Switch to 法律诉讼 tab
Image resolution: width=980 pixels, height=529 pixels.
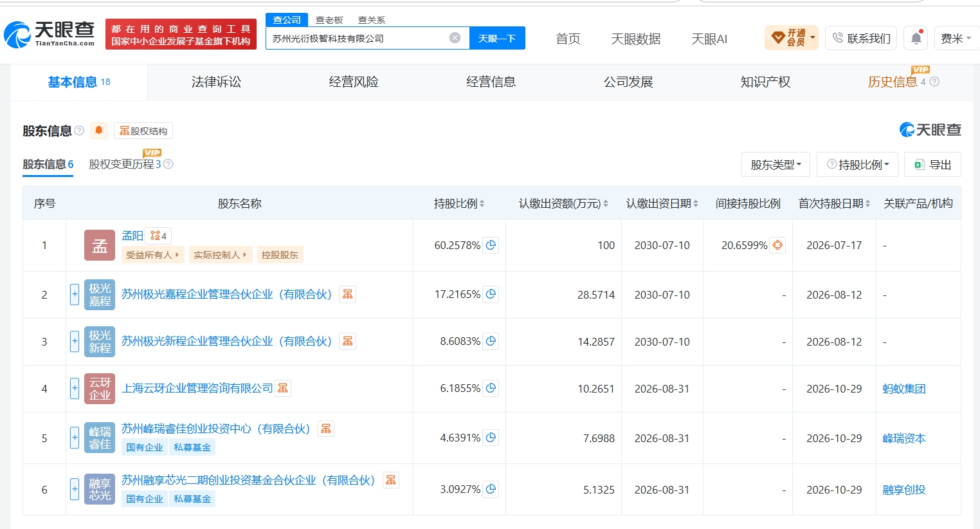216,82
